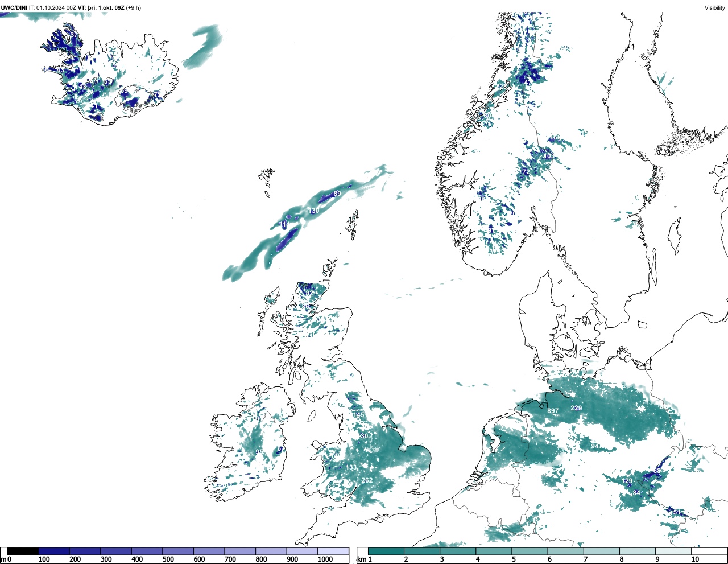Click the '(+9 h)' forecast offset
This screenshot has width=728, height=564.
[x=134, y=8]
